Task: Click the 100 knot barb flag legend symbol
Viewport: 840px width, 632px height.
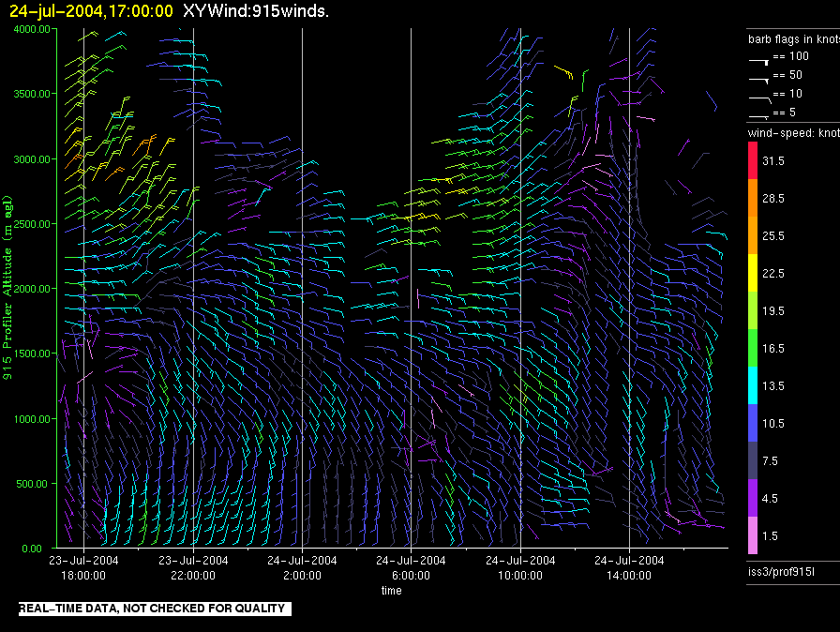Action: tap(758, 62)
